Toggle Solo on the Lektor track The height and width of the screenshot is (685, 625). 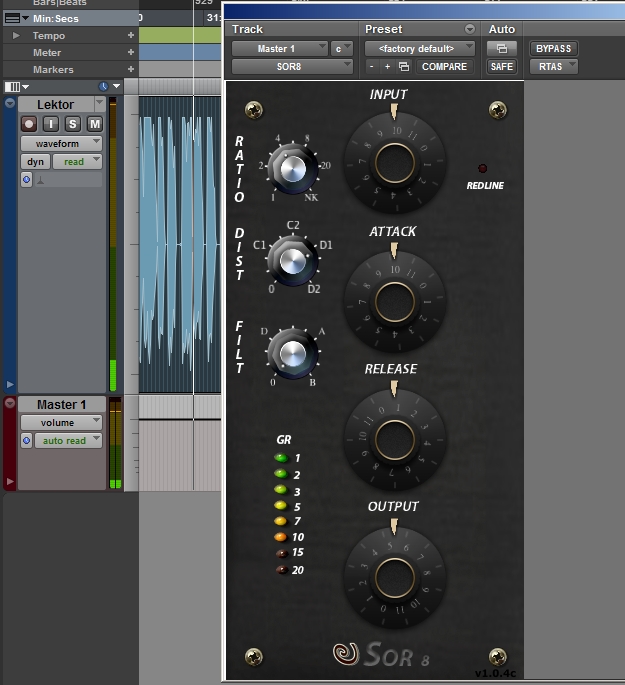click(74, 124)
